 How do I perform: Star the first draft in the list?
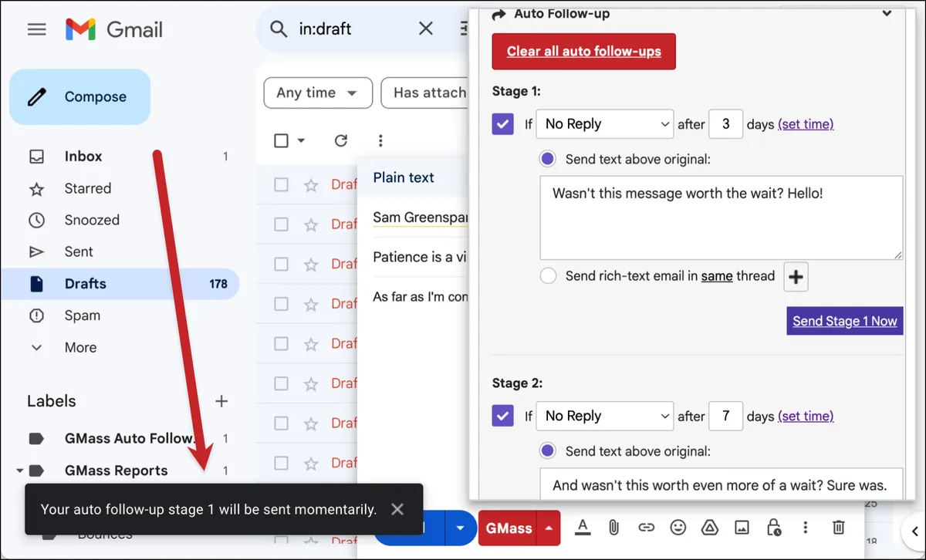pyautogui.click(x=311, y=184)
